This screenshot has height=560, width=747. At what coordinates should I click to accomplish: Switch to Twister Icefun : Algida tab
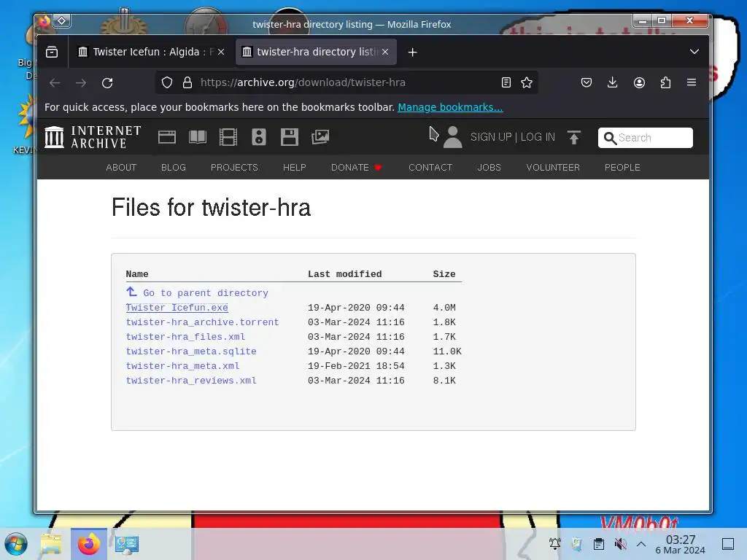[152, 52]
